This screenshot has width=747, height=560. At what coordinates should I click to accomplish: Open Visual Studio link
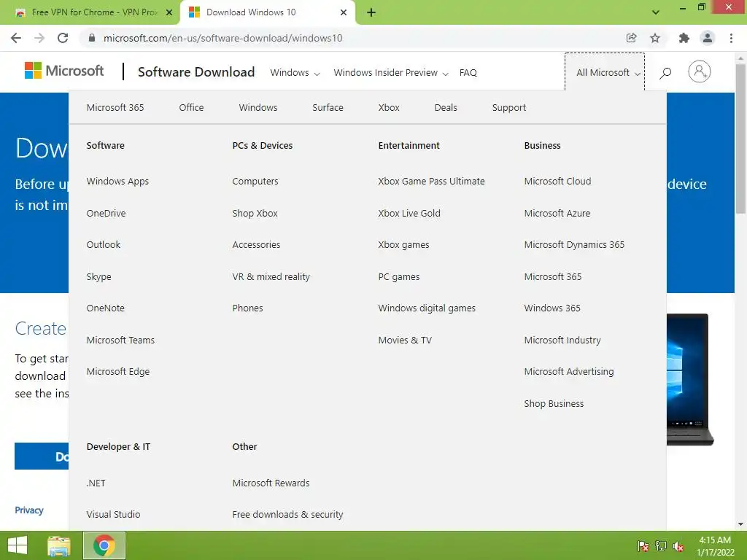click(113, 515)
